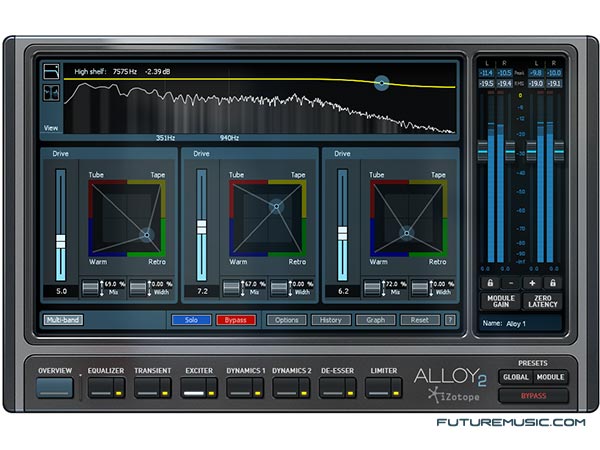Click the third band Mix slider at 72.0%
600x450 pixels.
[x=372, y=288]
